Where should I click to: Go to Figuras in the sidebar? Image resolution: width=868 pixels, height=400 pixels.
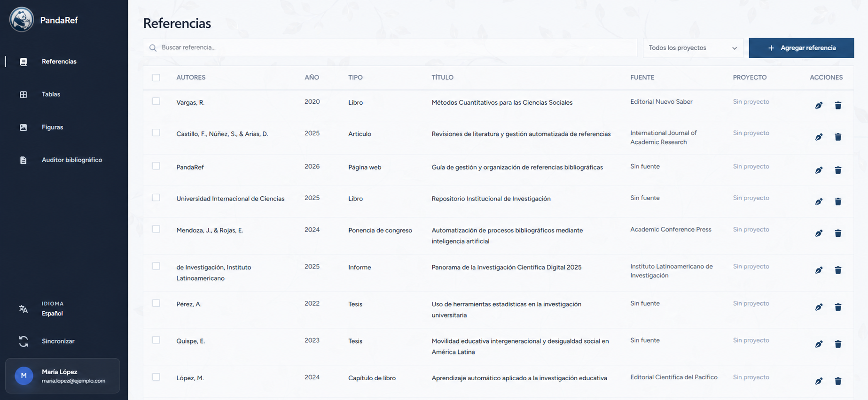click(52, 127)
